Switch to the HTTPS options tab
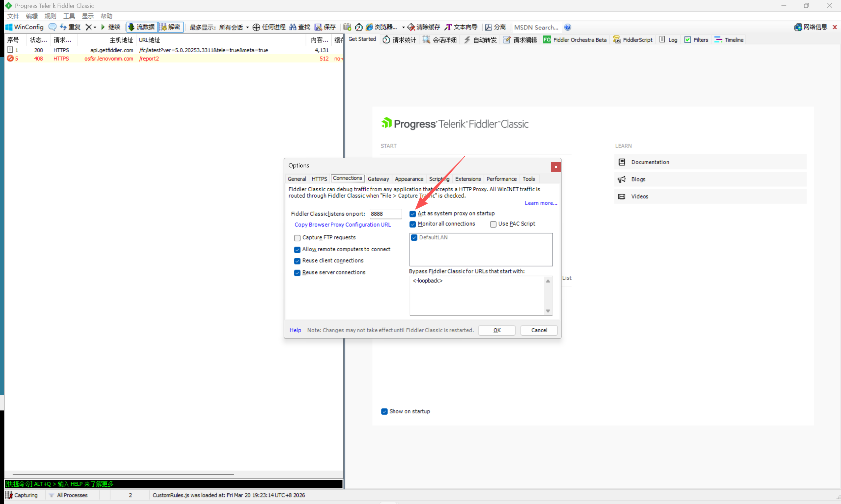 coord(319,179)
